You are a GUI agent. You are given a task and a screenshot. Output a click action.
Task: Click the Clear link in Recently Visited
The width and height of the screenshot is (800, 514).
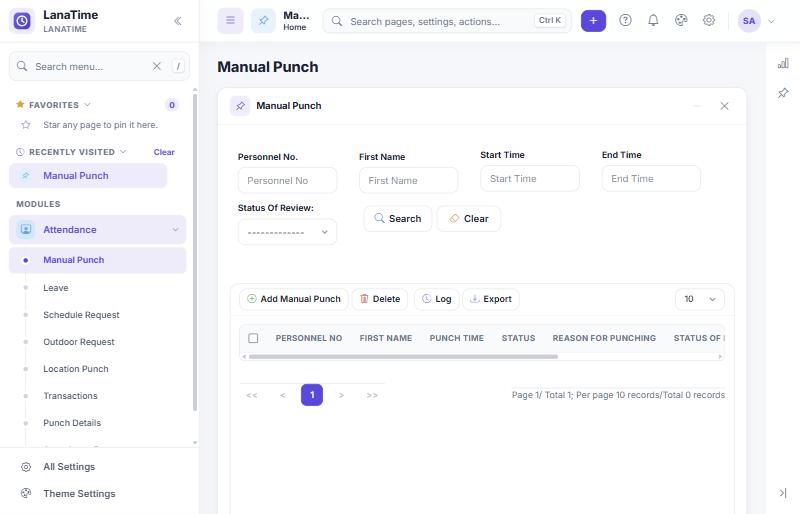pos(164,152)
